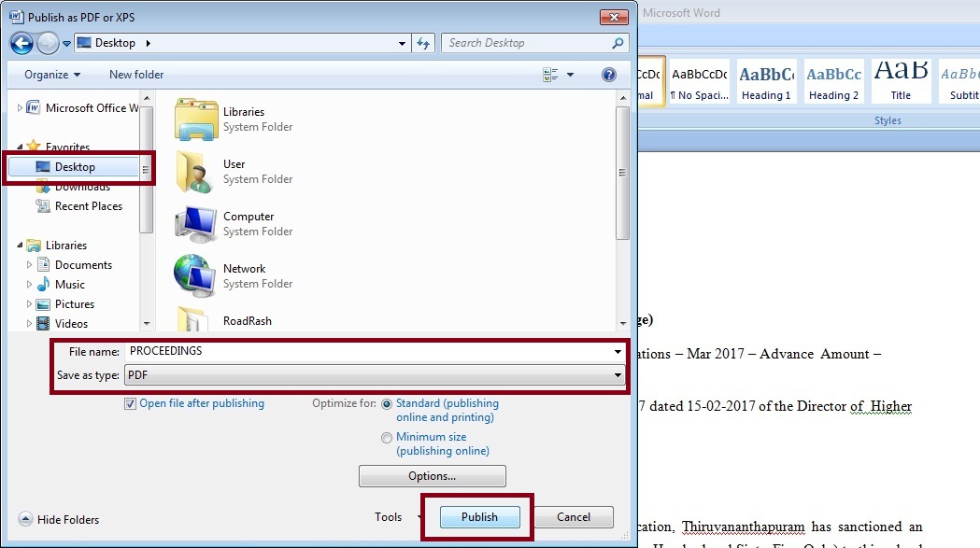Change view using the views icon
Screen dimensions: 980x548
550,75
